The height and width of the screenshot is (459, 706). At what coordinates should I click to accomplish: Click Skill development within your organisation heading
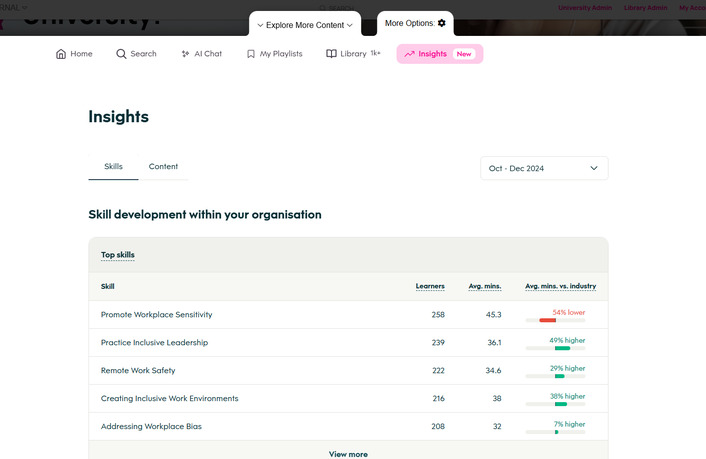point(205,215)
